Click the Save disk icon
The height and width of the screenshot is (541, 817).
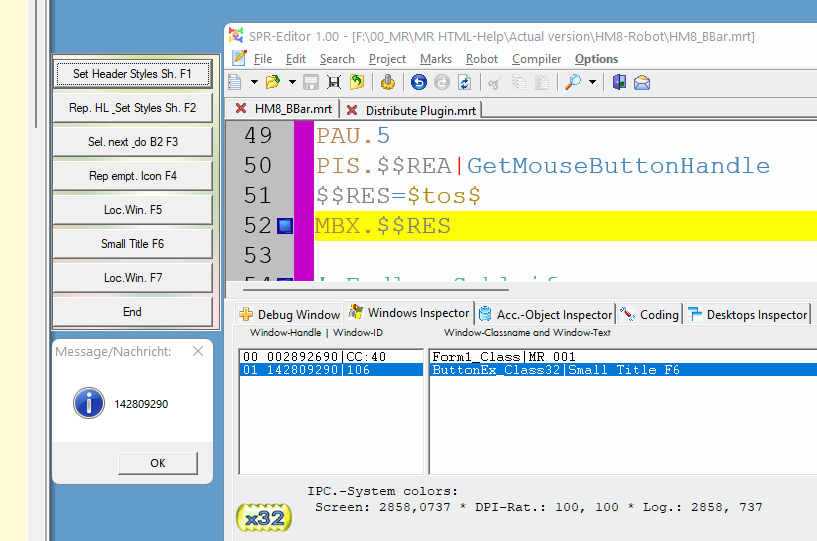point(311,82)
